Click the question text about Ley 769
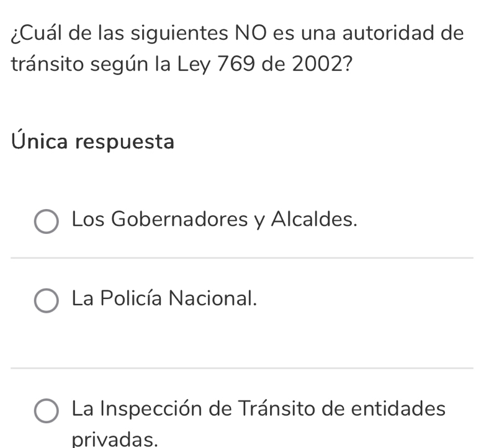This screenshot has width=481, height=448. [x=237, y=32]
